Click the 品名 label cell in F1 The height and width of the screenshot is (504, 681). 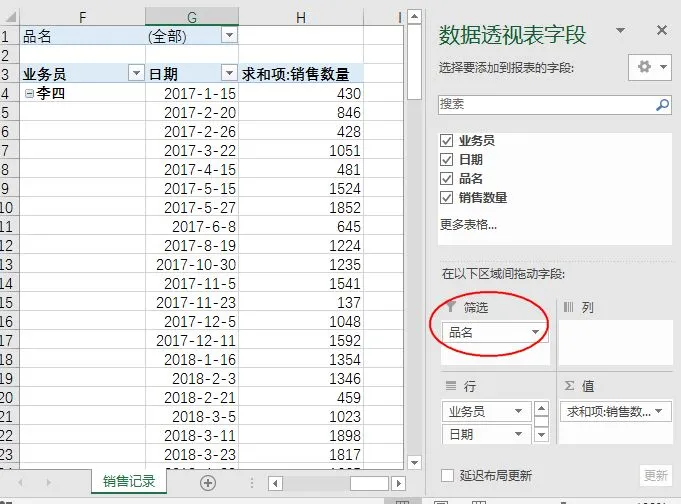(83, 36)
